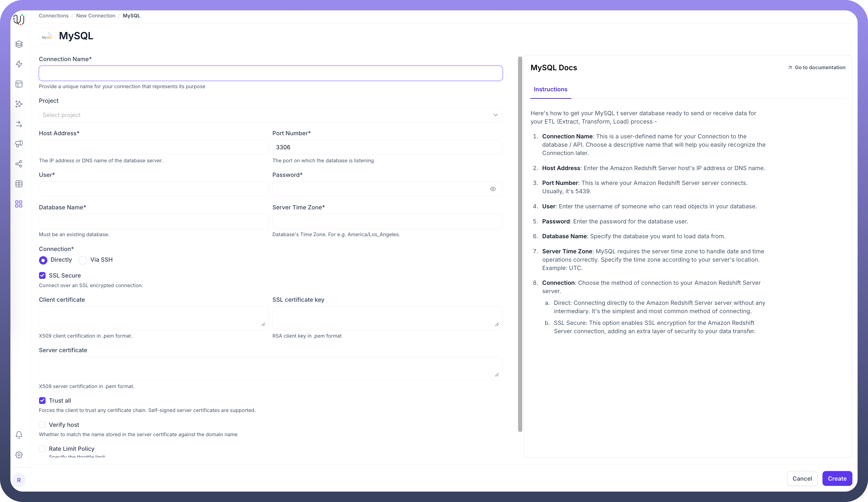Switch to the Instructions tab
The height and width of the screenshot is (502, 868).
[x=550, y=89]
